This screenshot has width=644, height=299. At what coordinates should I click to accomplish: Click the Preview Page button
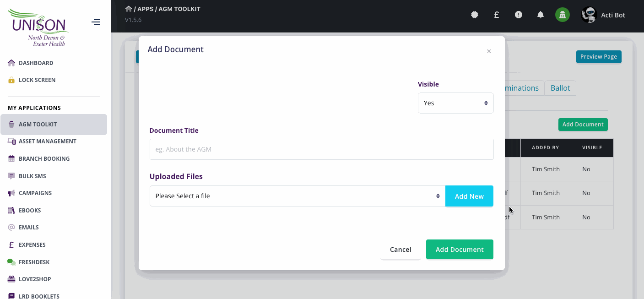(x=598, y=57)
